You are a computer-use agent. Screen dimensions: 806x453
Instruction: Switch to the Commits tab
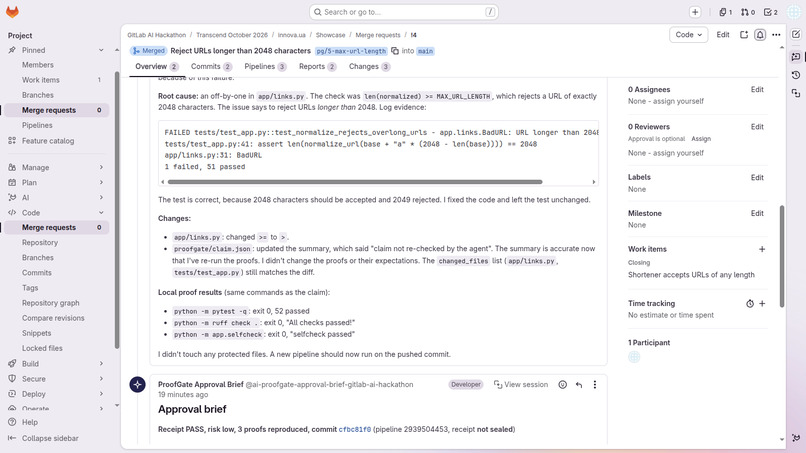pyautogui.click(x=211, y=66)
